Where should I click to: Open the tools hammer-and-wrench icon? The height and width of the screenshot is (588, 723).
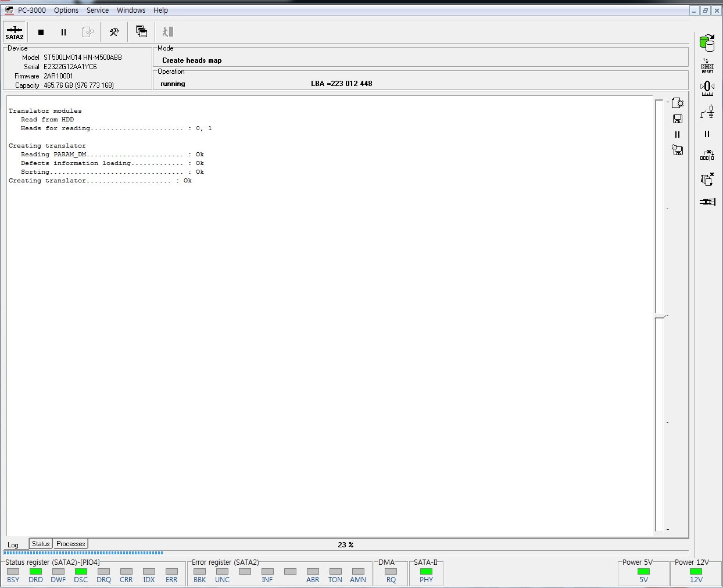tap(114, 32)
